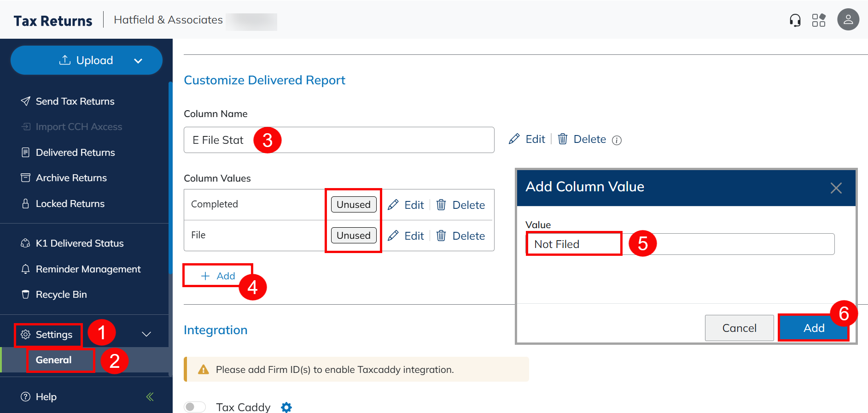Cancel the Add Column Value dialog
The width and height of the screenshot is (868, 413).
(x=739, y=328)
